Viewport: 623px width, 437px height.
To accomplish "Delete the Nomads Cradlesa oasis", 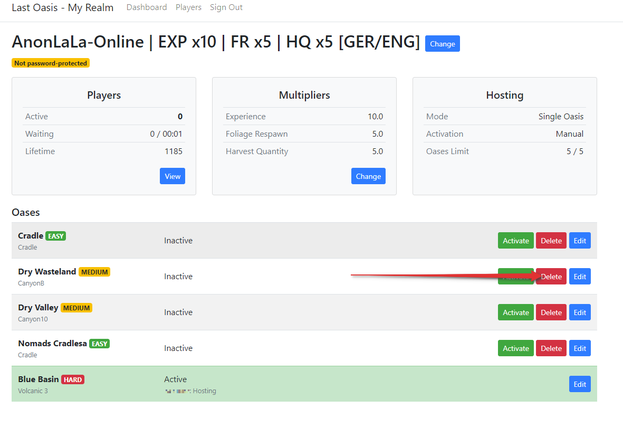I will (x=551, y=348).
